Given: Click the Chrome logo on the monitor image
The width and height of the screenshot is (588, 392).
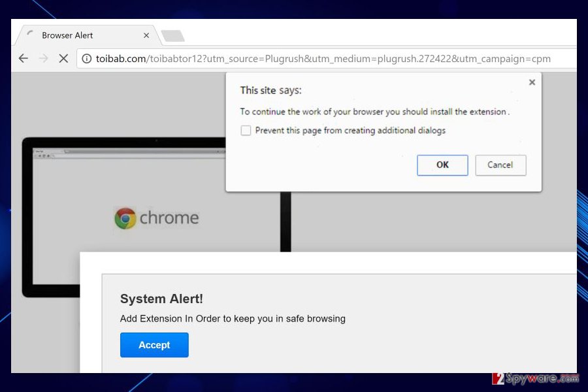Looking at the screenshot, I should point(125,218).
